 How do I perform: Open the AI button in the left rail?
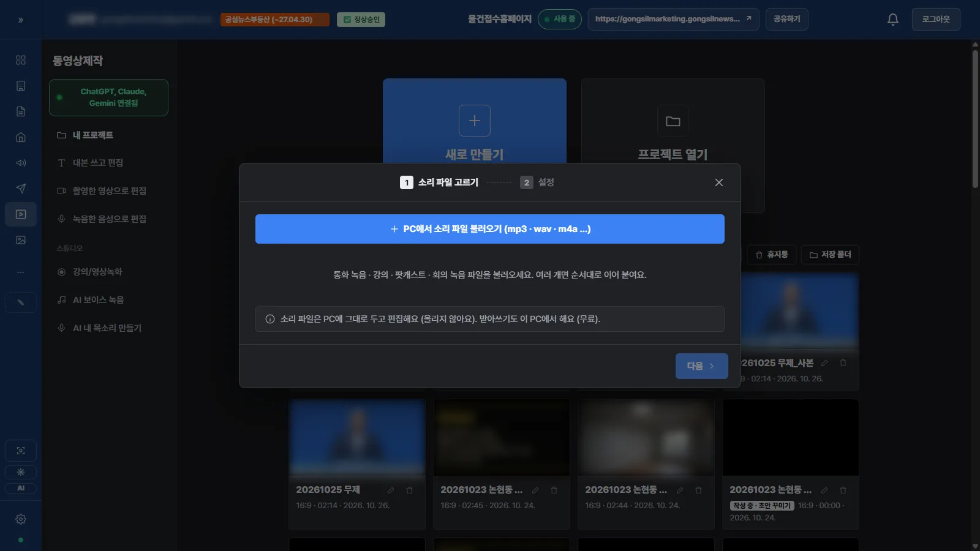click(x=21, y=488)
